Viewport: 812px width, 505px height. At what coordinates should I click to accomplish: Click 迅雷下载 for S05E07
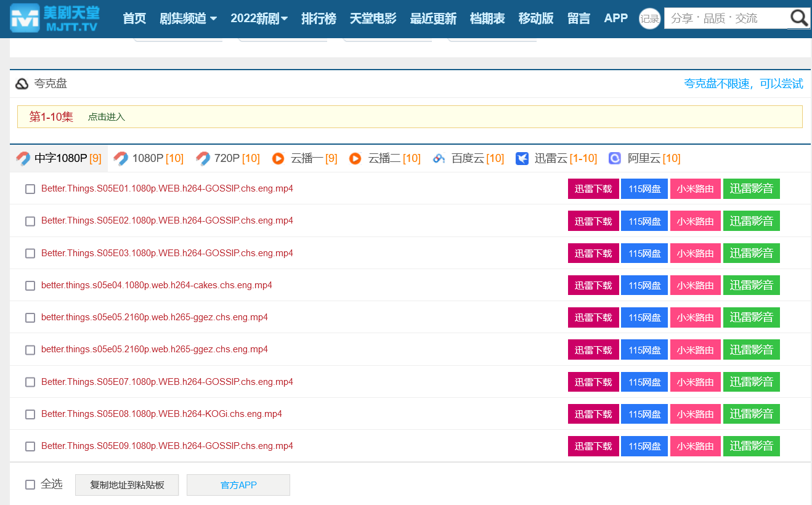click(x=593, y=382)
